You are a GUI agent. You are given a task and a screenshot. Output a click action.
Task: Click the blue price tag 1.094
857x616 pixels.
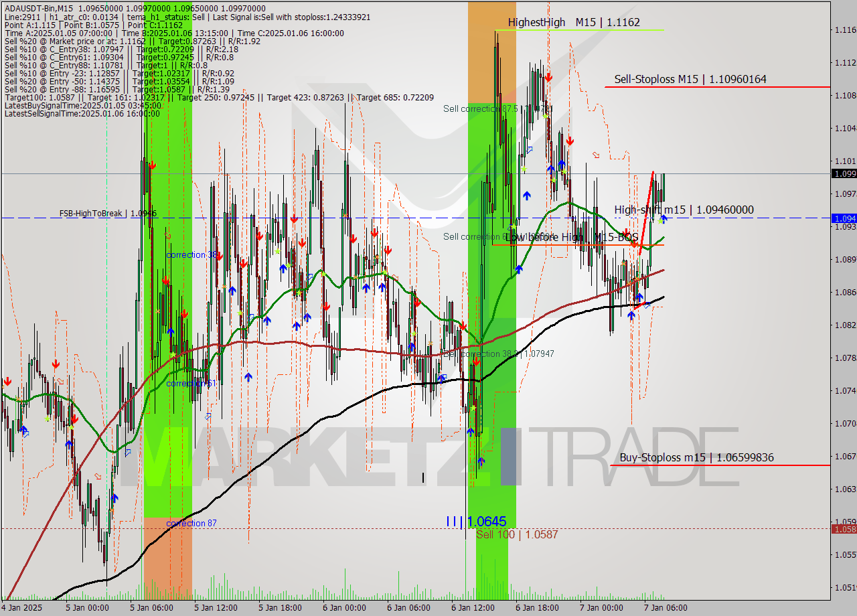pos(843,218)
